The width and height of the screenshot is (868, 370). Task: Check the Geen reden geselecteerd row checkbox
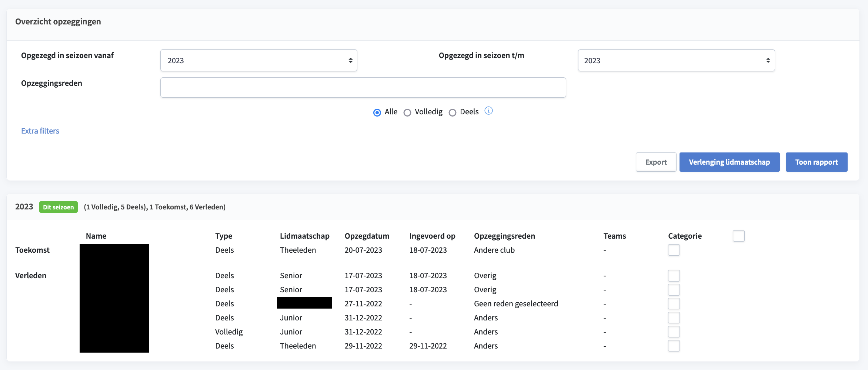tap(674, 304)
